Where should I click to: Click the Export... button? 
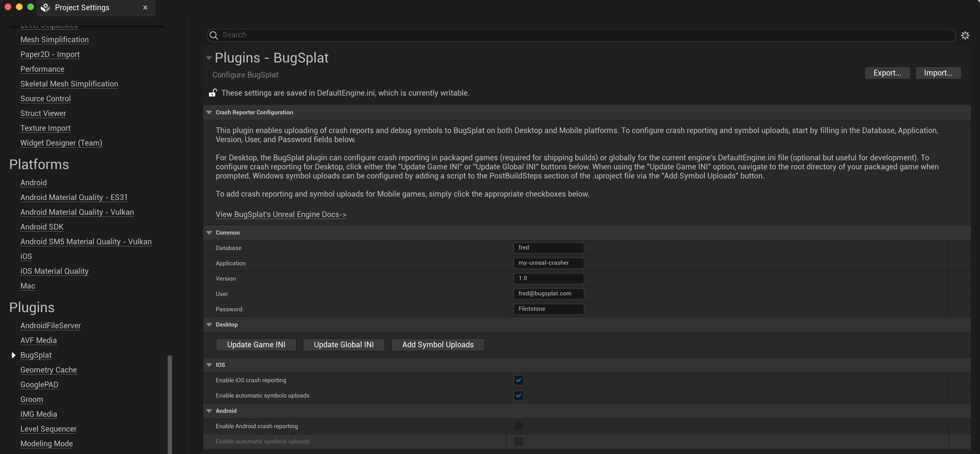pyautogui.click(x=887, y=73)
